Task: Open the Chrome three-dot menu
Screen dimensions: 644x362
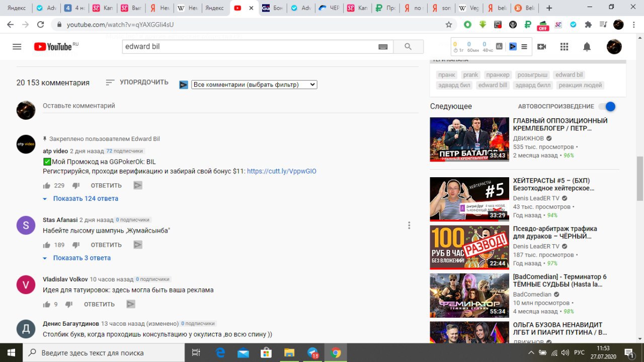Action: click(633, 24)
